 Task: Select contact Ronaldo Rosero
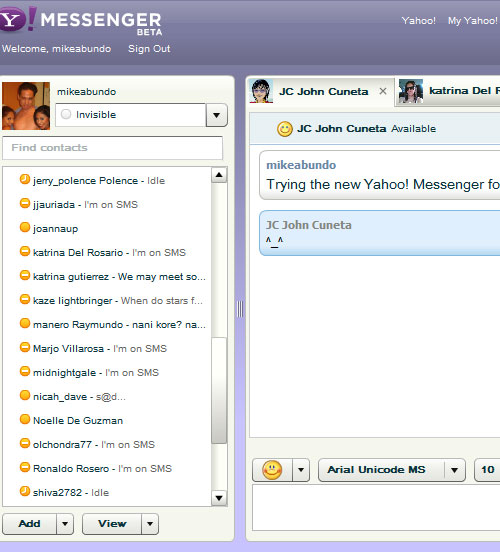(x=107, y=468)
